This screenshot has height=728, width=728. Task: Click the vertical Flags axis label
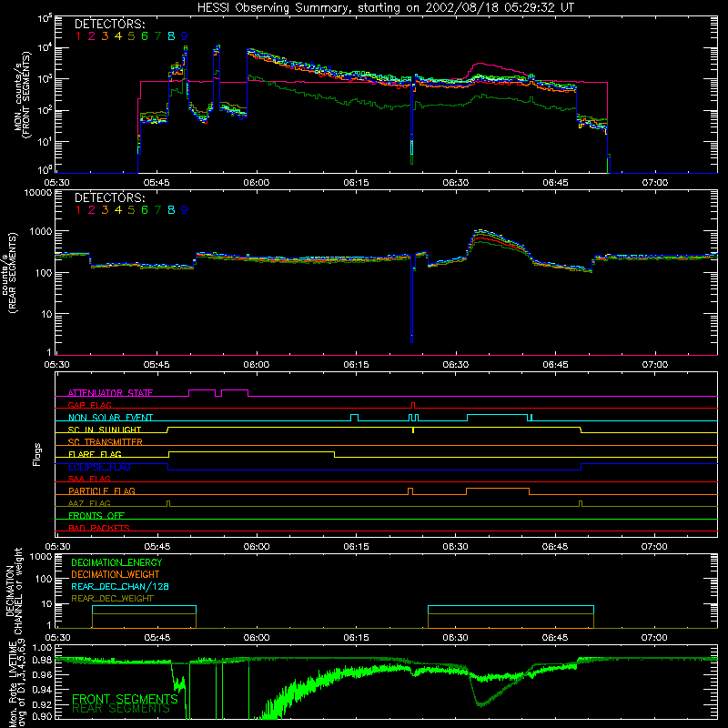pyautogui.click(x=37, y=454)
